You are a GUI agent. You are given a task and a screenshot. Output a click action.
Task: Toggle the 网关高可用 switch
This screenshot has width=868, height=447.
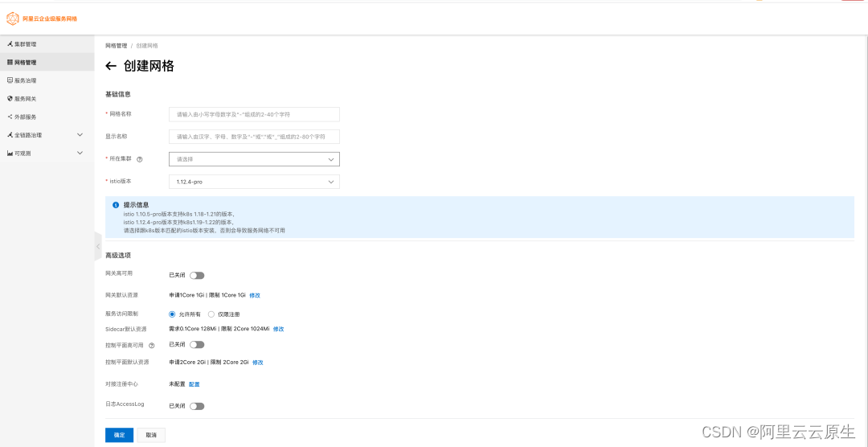coord(197,275)
